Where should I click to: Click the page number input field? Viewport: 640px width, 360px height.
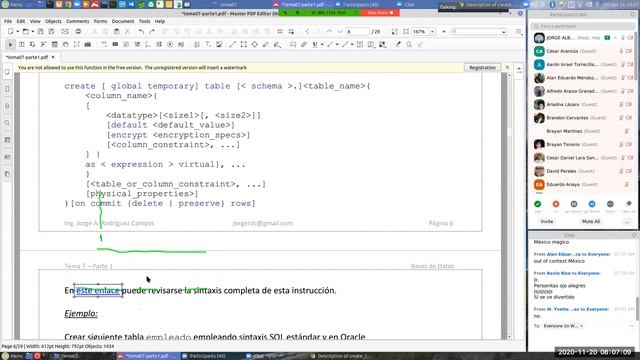(358, 31)
